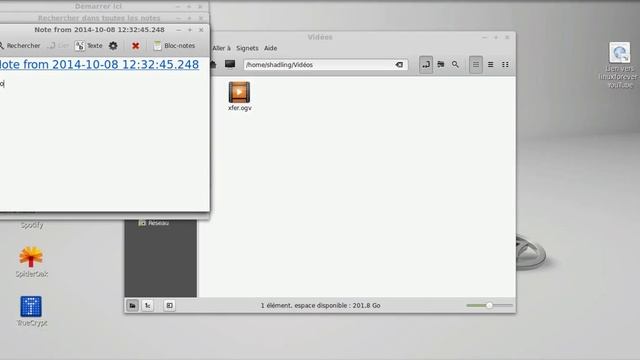Switch to list view in file manager

491,64
